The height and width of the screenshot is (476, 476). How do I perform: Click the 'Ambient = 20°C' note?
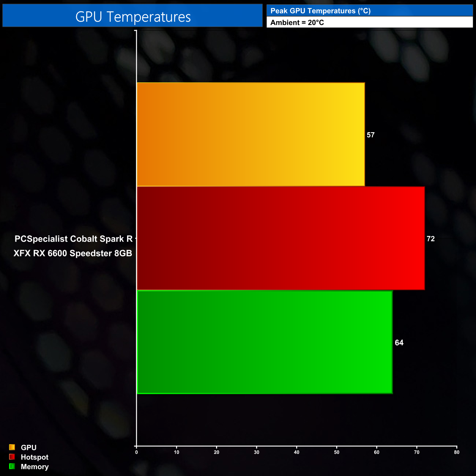297,22
